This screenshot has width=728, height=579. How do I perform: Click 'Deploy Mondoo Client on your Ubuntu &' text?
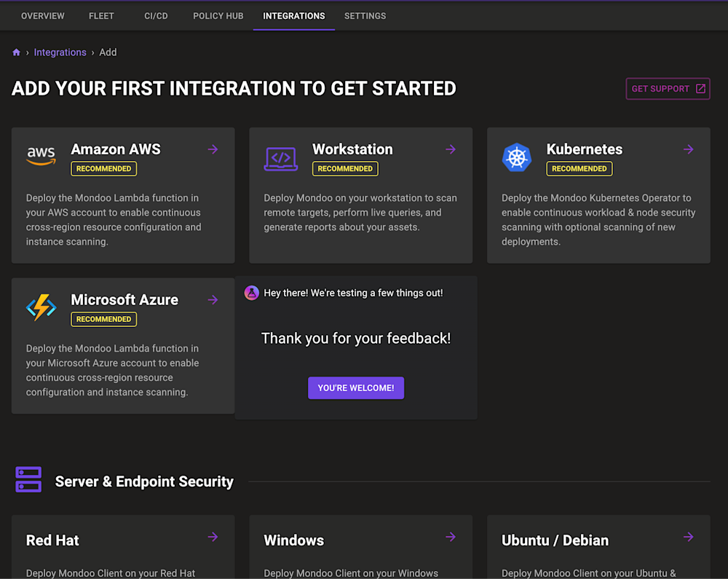(x=589, y=573)
